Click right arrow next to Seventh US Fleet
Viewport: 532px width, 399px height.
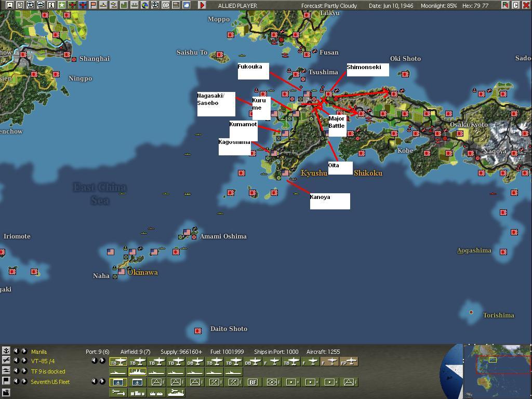24,381
